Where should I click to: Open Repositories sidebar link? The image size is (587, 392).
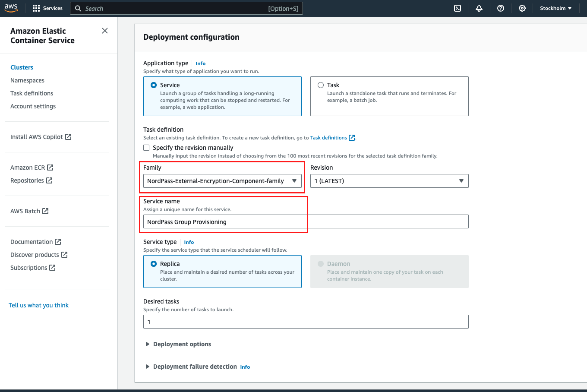point(27,180)
